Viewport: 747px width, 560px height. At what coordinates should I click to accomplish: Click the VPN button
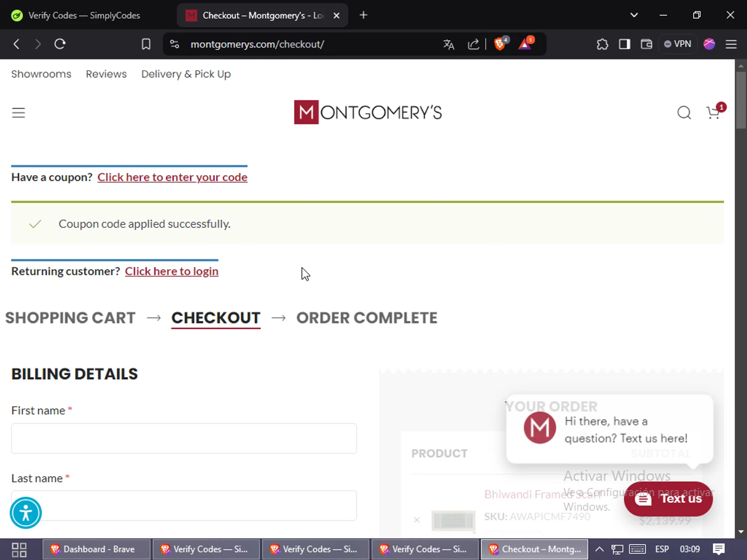pos(678,44)
